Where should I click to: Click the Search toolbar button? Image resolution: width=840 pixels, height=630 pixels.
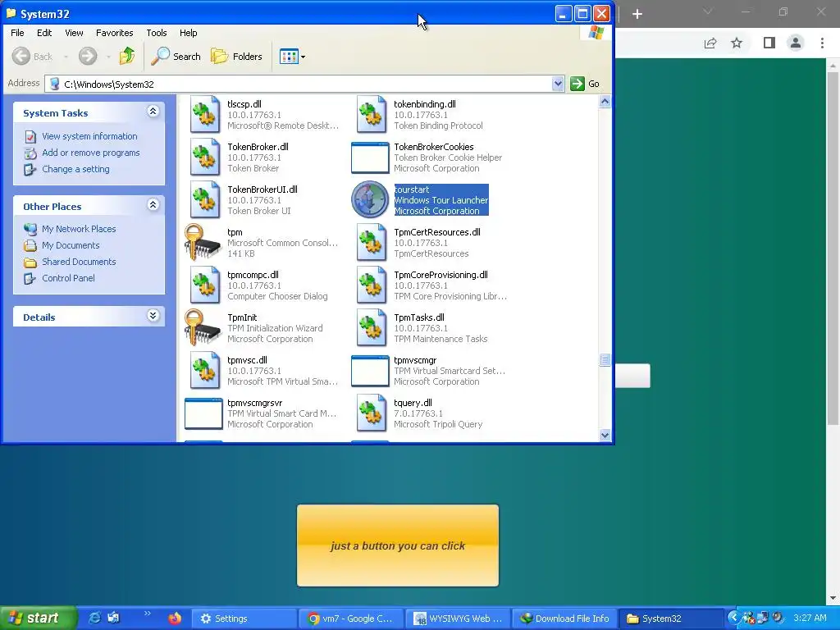(x=176, y=57)
